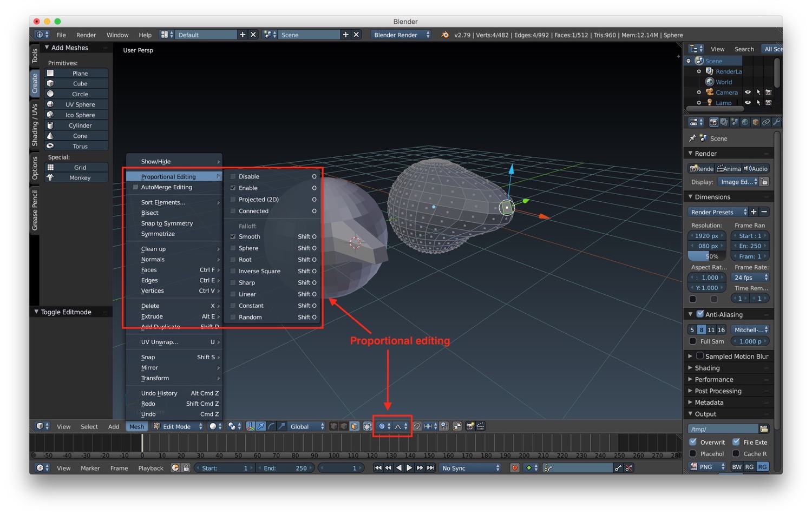
Task: Open the Global orientation dropdown
Action: pos(307,426)
